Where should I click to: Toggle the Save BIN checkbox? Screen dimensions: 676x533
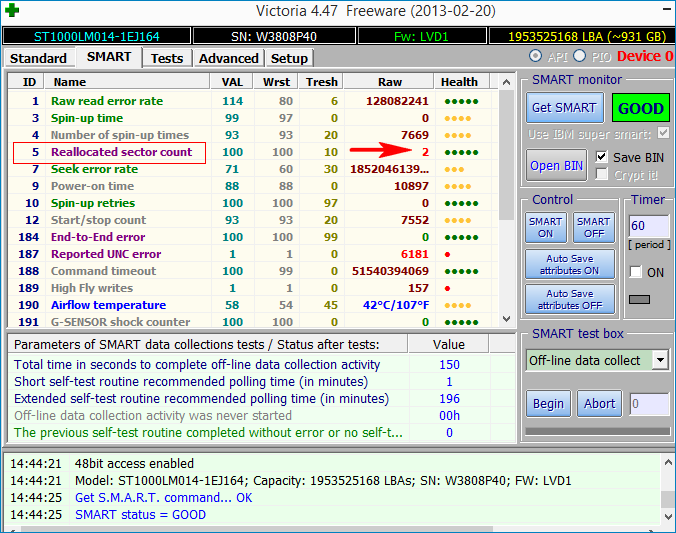[x=602, y=157]
